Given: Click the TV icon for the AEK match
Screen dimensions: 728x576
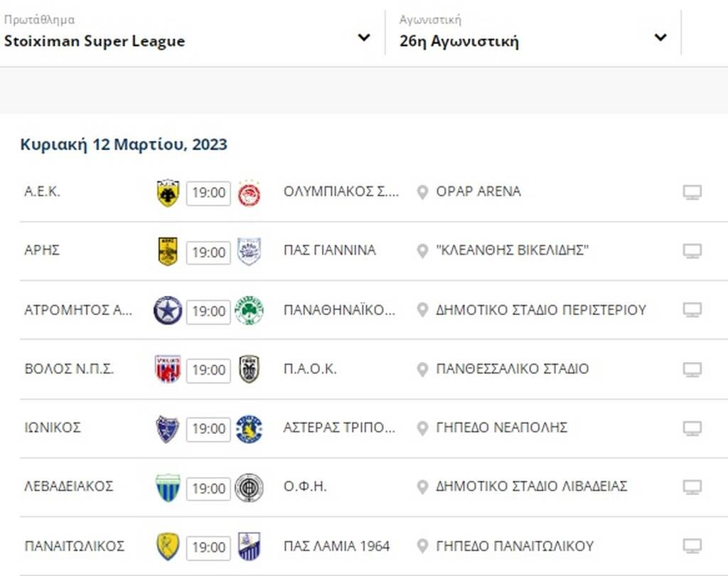Looking at the screenshot, I should coord(692,191).
